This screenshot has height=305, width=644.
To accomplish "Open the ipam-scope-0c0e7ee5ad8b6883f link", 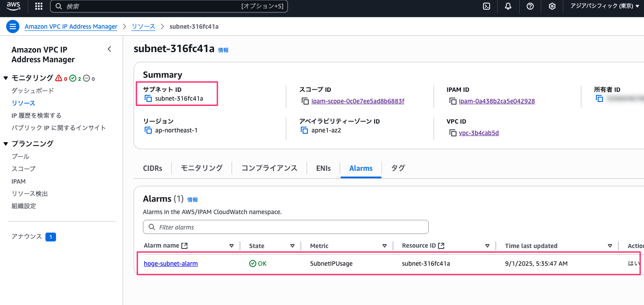I will (358, 101).
